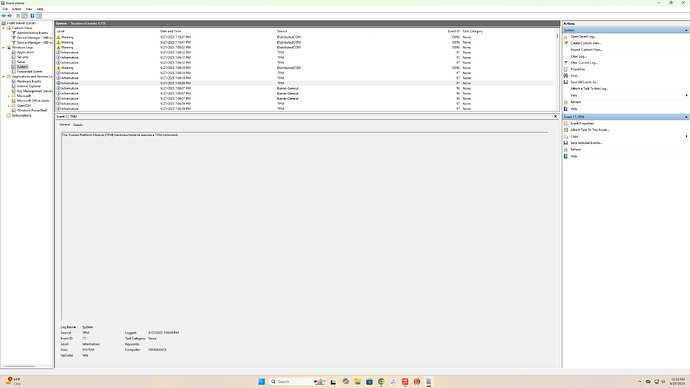Click Refresh in the System actions section
The height and width of the screenshot is (388, 690).
[x=576, y=102]
